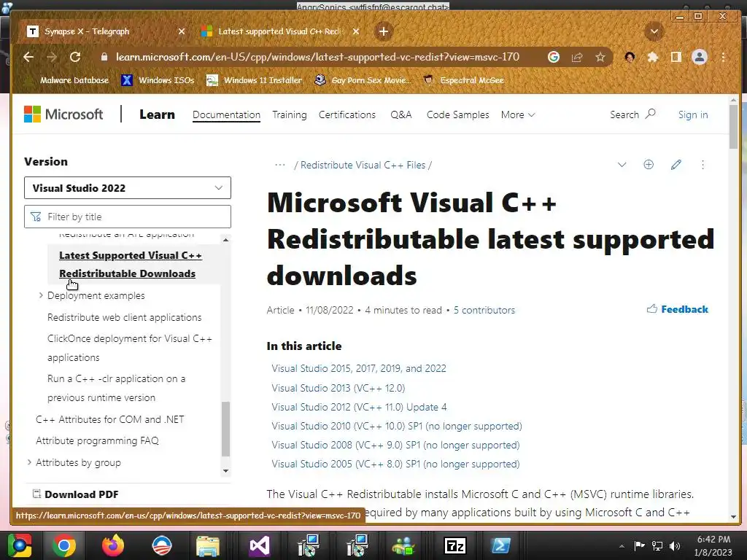Image resolution: width=747 pixels, height=560 pixels.
Task: Open the Documentation menu item
Action: [226, 114]
